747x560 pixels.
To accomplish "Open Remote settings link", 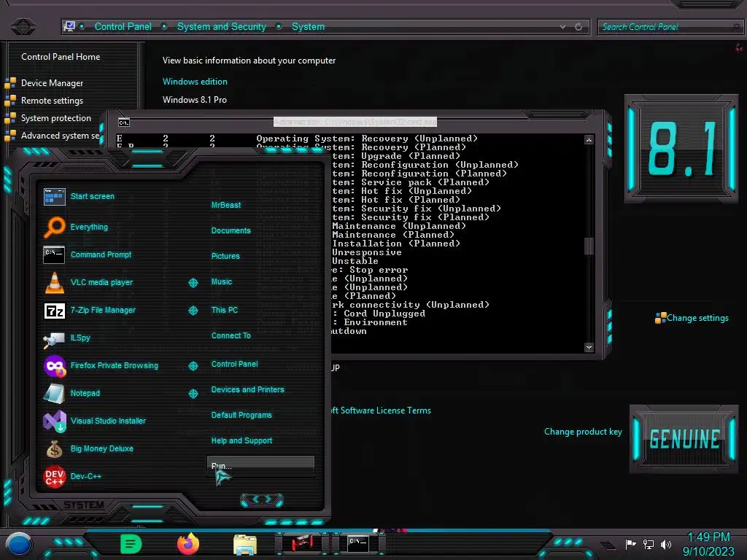I will [x=52, y=101].
